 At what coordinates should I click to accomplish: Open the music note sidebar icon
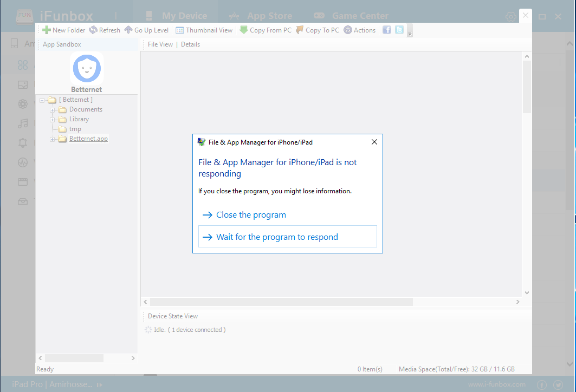click(x=23, y=123)
